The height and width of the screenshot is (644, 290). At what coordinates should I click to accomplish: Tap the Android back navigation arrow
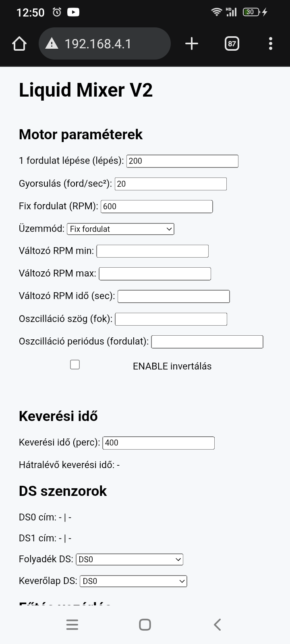coord(217,625)
